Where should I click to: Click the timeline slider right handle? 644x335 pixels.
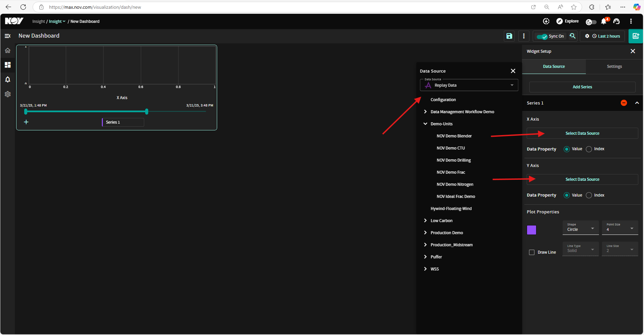tap(147, 111)
